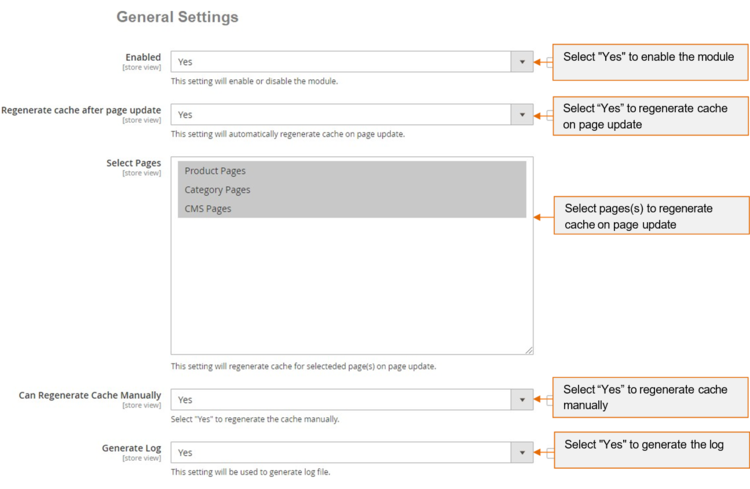The height and width of the screenshot is (489, 750).
Task: Select Product Pages in the pages list
Action: (215, 171)
